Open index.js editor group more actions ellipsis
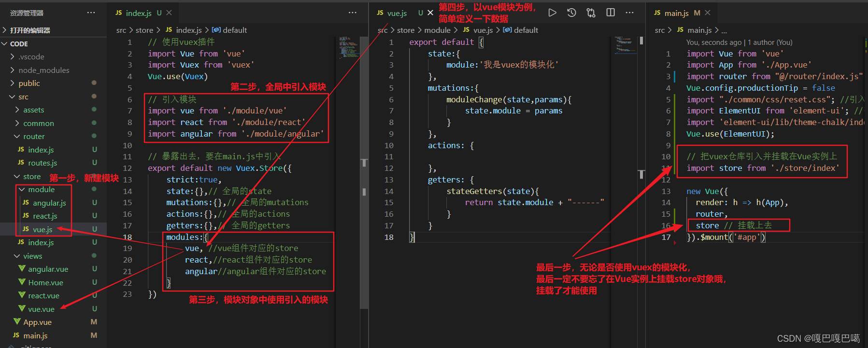Viewport: 868px width, 348px height. [x=353, y=13]
